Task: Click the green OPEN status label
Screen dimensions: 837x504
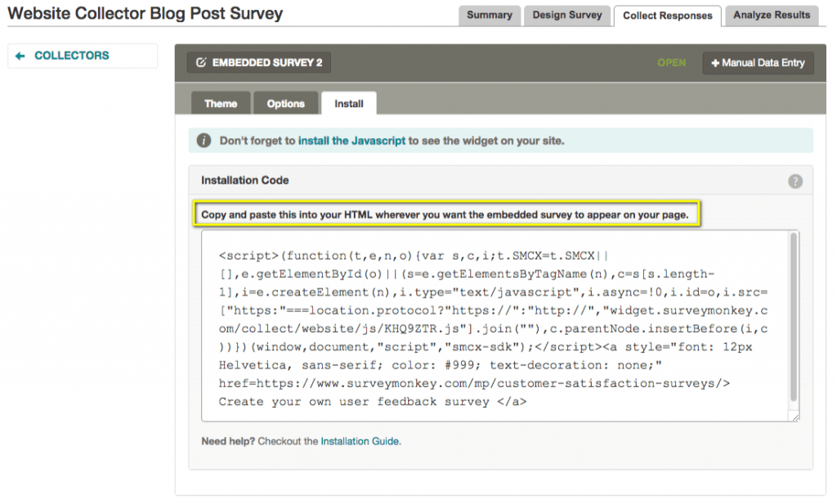Action: 671,62
